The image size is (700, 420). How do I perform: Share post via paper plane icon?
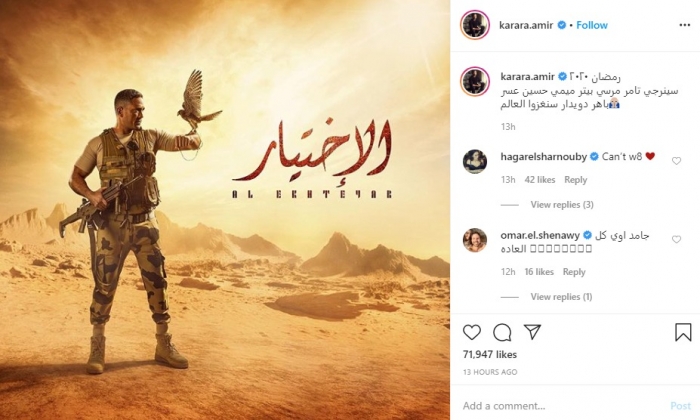coord(532,332)
